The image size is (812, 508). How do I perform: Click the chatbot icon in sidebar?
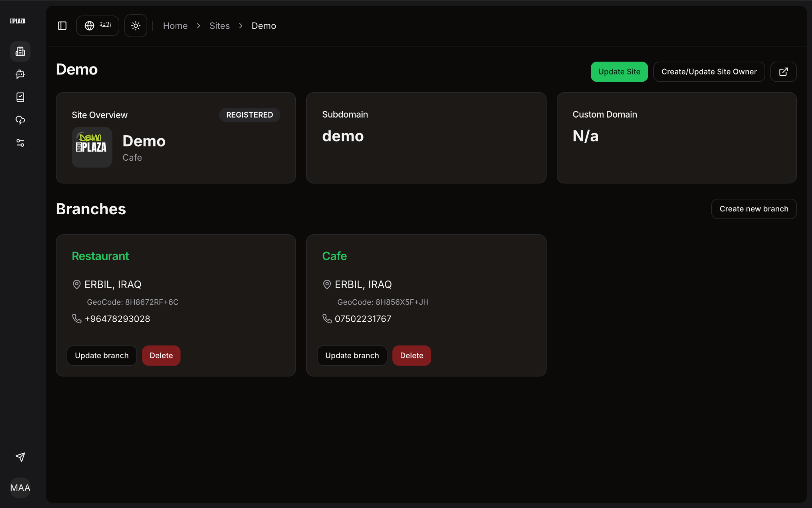[20, 74]
